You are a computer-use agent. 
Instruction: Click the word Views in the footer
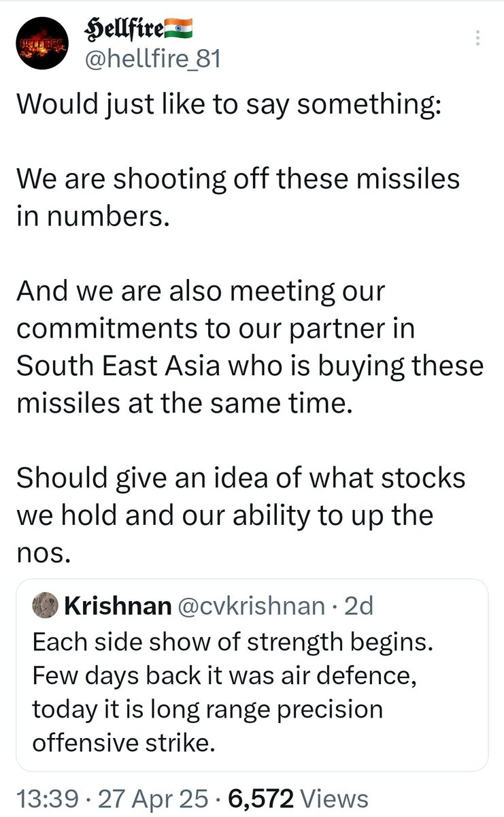(x=333, y=797)
